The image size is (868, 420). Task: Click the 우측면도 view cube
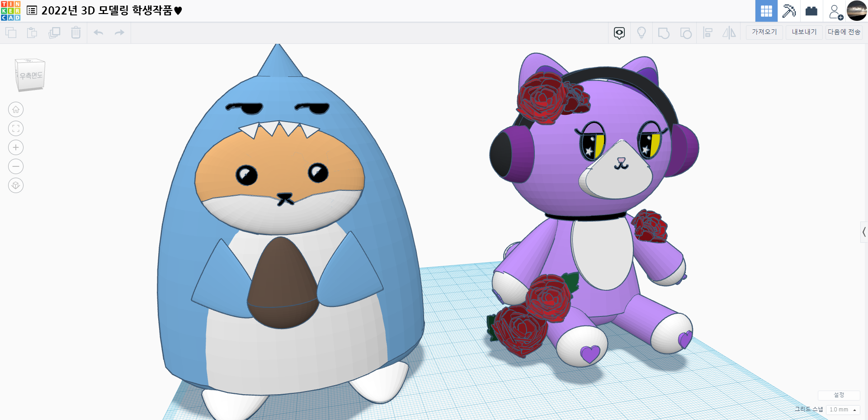pyautogui.click(x=30, y=75)
